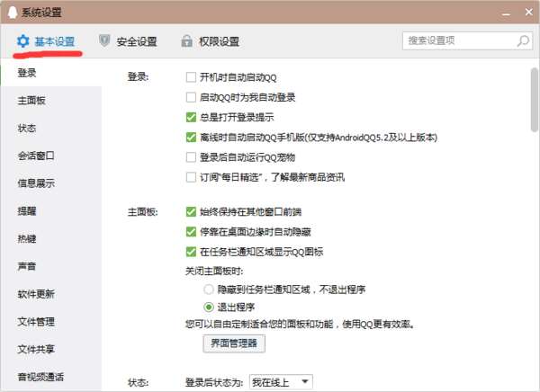This screenshot has height=392, width=540.
Task: Uncheck 停靠在桌面边缘时自动隐藏
Action: point(191,232)
